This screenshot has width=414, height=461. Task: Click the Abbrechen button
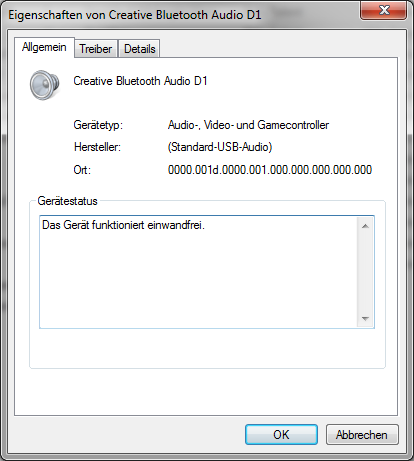pos(362,435)
